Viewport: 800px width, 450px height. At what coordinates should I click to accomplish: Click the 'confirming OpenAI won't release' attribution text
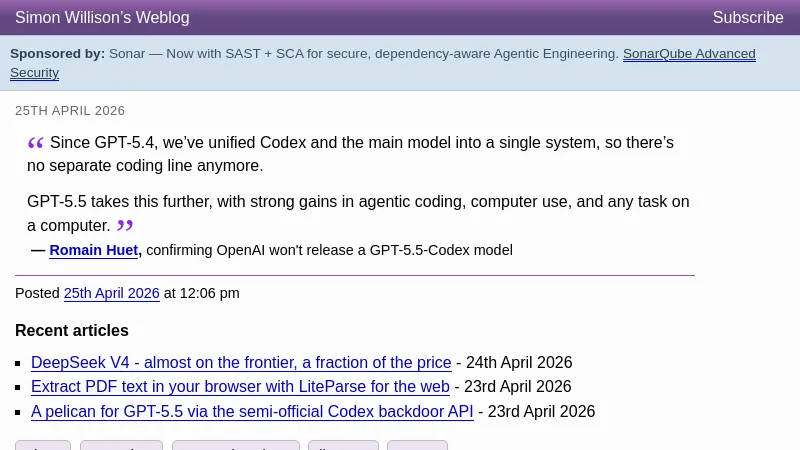(330, 250)
